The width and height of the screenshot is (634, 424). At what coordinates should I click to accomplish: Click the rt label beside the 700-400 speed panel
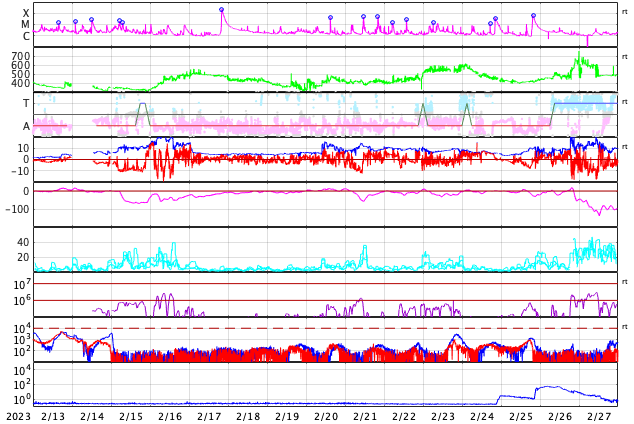point(624,57)
